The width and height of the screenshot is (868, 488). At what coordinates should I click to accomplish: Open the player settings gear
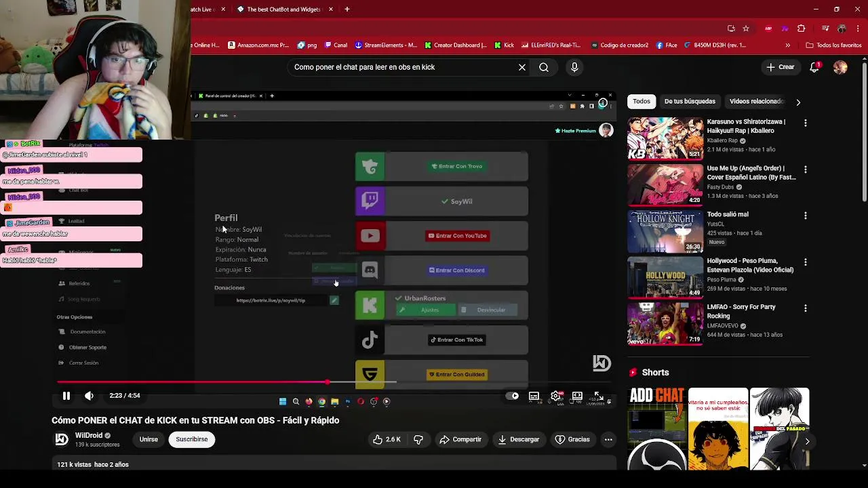[x=555, y=396]
